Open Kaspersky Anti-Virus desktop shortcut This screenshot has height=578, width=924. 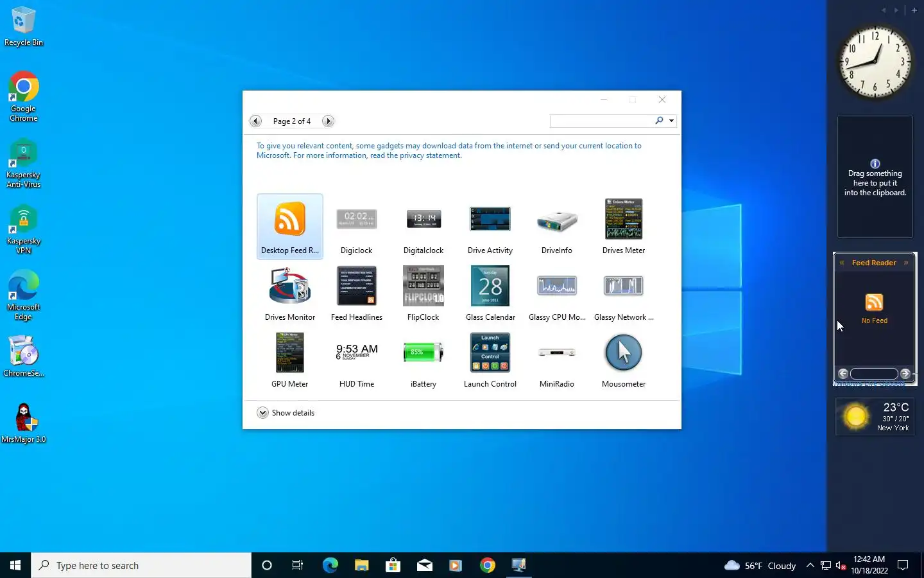tap(24, 163)
